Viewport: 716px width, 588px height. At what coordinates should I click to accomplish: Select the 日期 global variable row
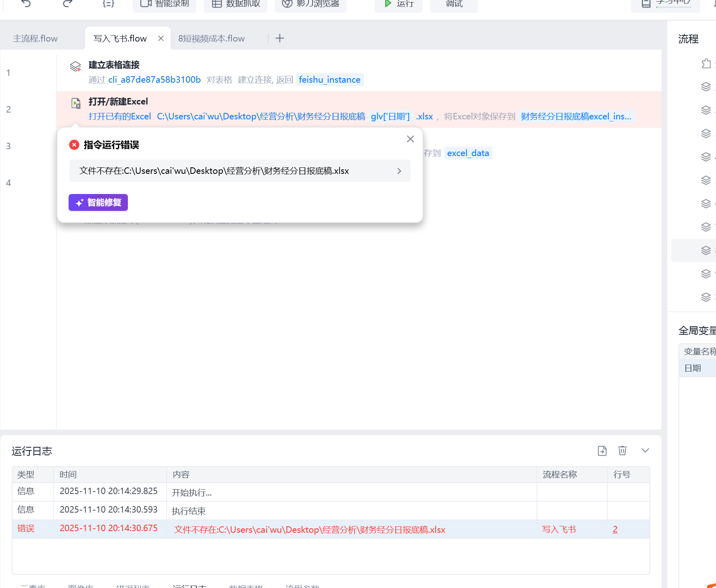[x=698, y=368]
